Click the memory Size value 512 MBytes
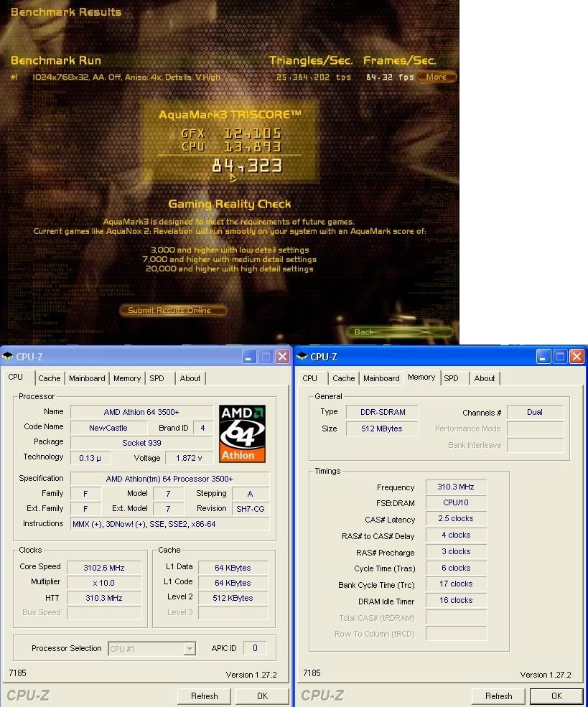Screen dimensions: 588x707 [383, 429]
